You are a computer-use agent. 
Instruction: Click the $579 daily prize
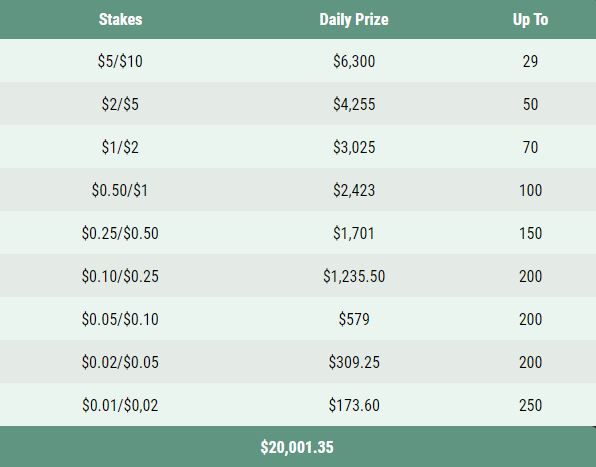[354, 318]
